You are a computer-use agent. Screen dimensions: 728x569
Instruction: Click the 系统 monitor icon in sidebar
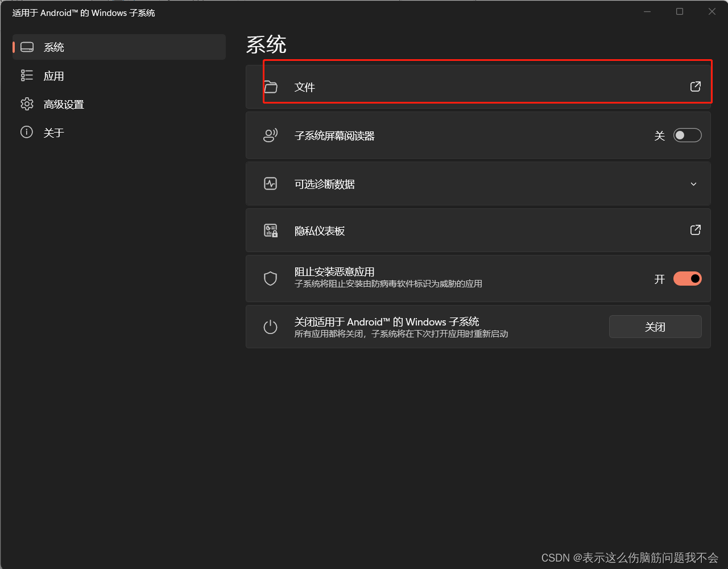27,47
